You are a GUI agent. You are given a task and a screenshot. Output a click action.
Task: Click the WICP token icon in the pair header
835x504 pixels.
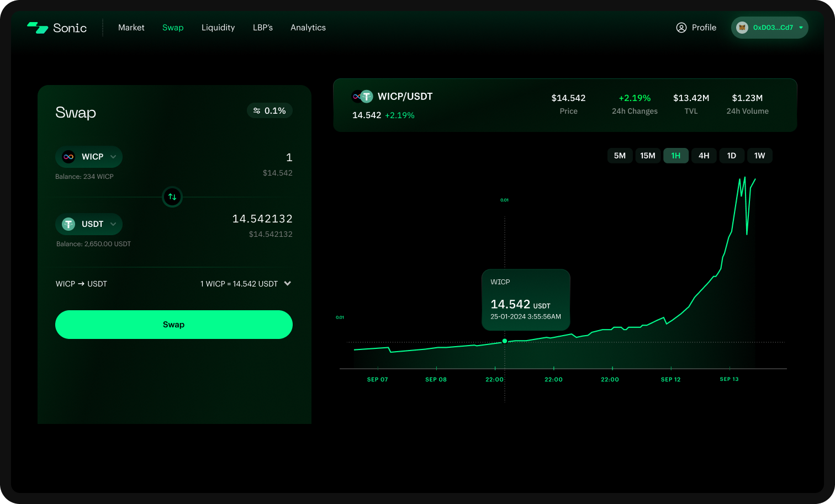pyautogui.click(x=356, y=96)
